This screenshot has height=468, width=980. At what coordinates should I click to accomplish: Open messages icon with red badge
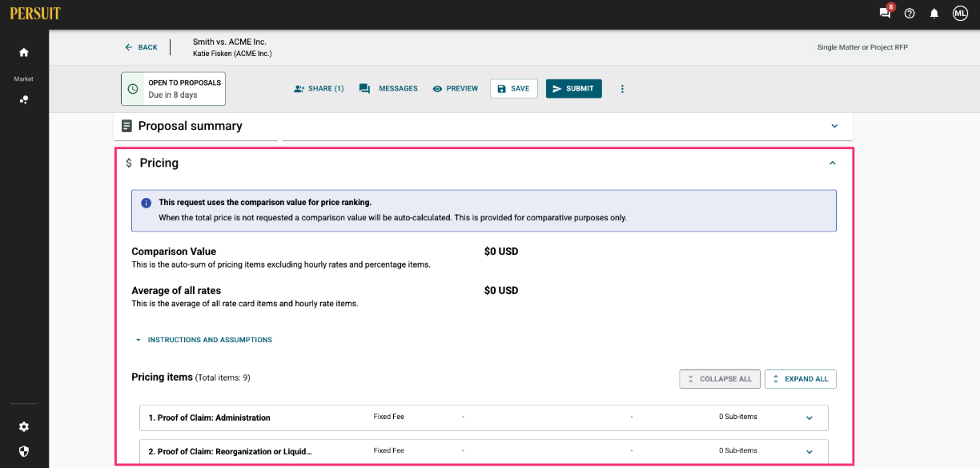pyautogui.click(x=885, y=13)
